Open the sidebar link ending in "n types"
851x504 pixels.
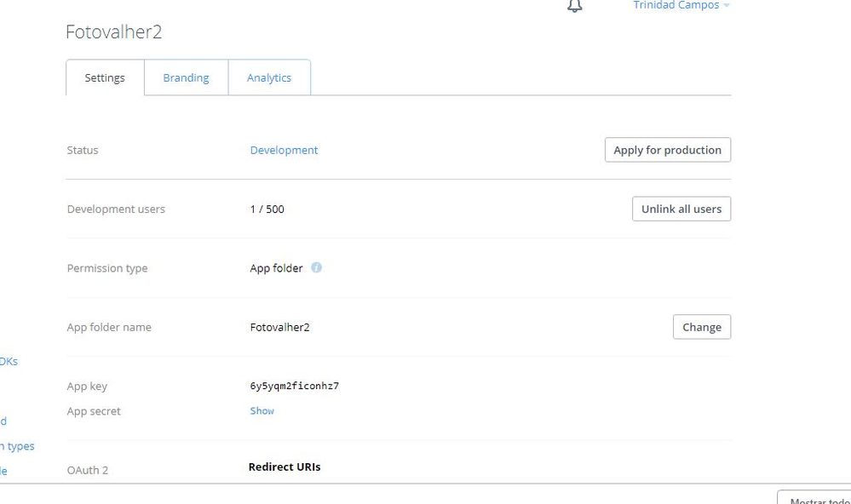point(17,445)
